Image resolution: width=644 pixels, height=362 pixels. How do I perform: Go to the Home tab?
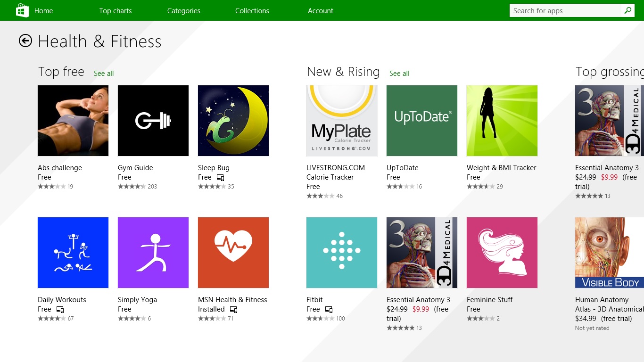click(43, 10)
